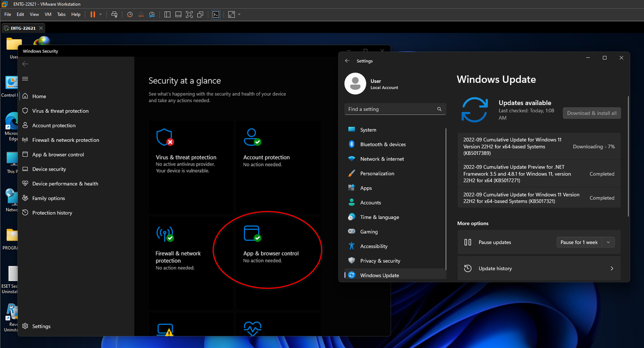Click the search magnifier icon in Settings

coord(439,109)
